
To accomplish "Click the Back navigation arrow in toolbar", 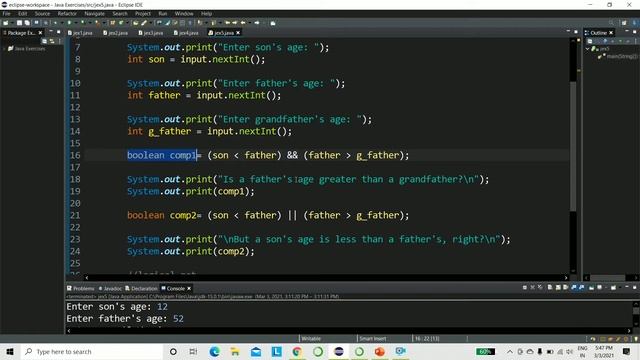I will click(x=243, y=23).
